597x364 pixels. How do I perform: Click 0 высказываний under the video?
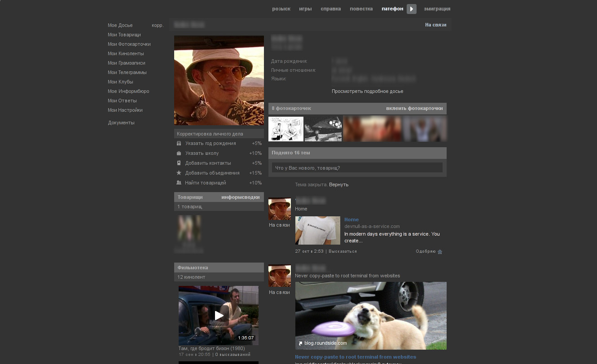(x=233, y=355)
